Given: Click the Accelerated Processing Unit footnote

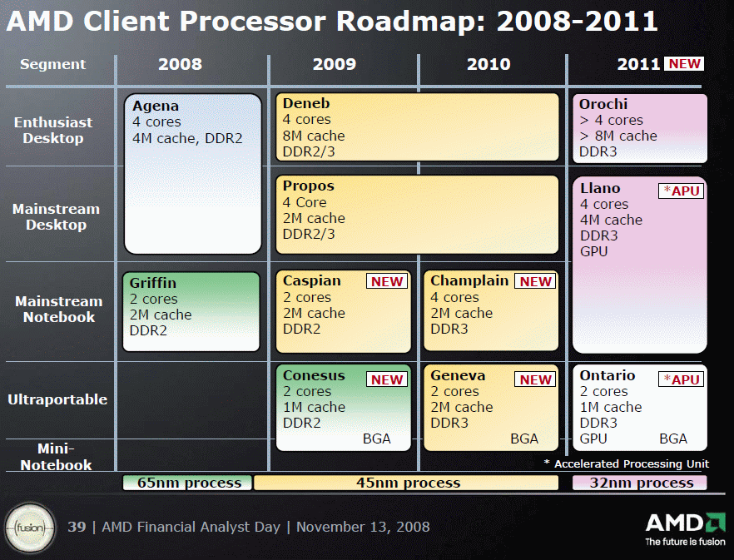Looking at the screenshot, I should pos(627,464).
